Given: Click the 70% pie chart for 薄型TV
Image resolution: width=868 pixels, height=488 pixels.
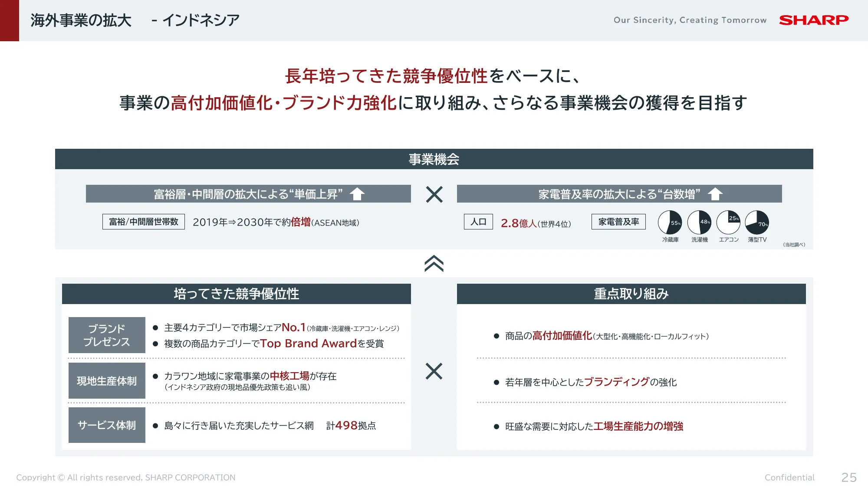Looking at the screenshot, I should (757, 223).
